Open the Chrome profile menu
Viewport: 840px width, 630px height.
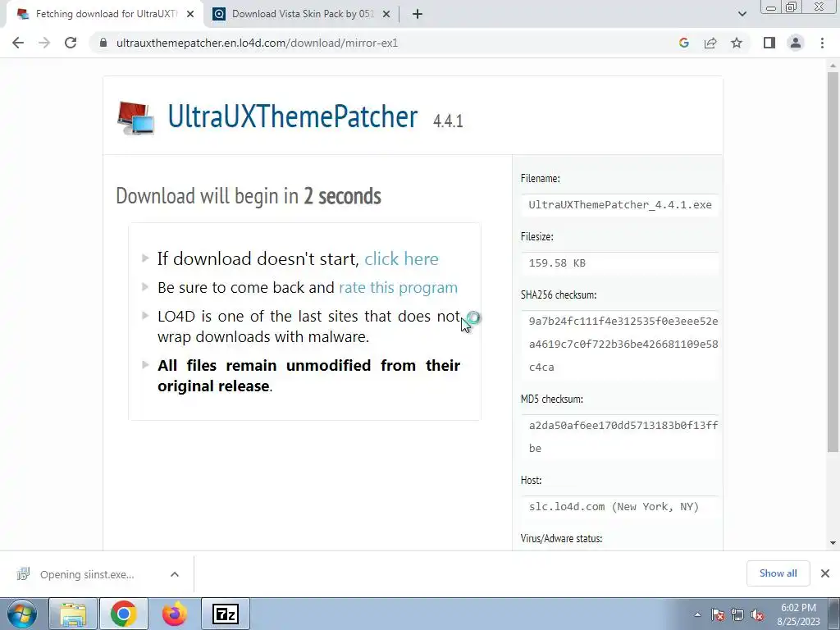pyautogui.click(x=796, y=43)
